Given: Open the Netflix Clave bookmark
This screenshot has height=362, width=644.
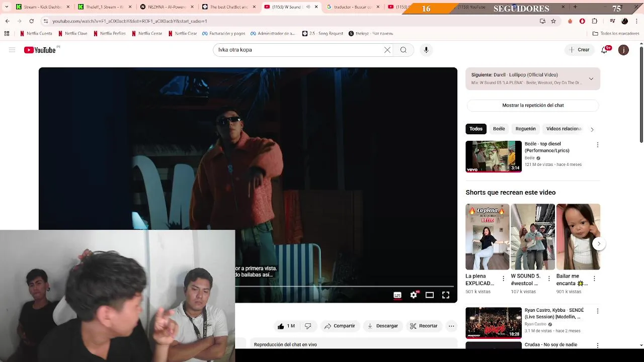Looking at the screenshot, I should (73, 33).
